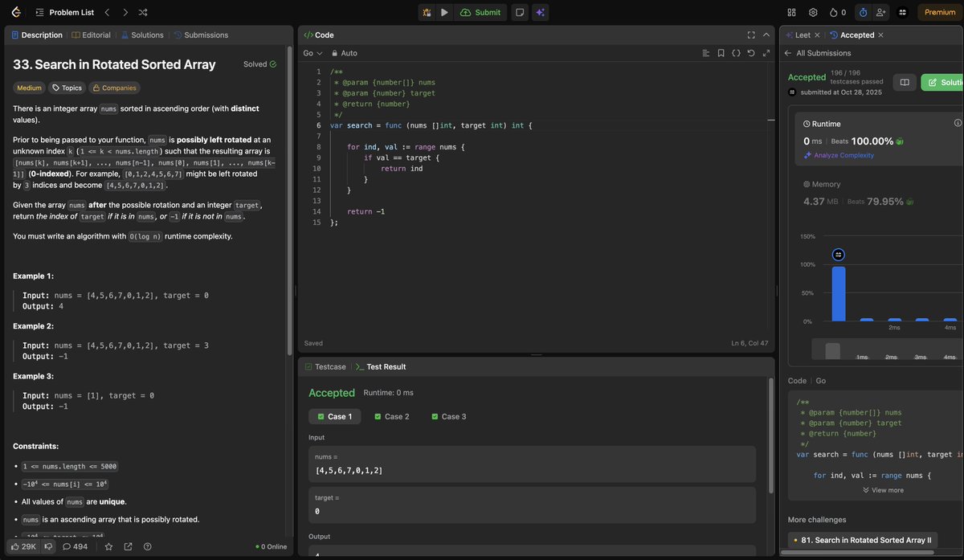This screenshot has width=964, height=560.
Task: Click the debugger icon beside Run
Action: (x=427, y=12)
